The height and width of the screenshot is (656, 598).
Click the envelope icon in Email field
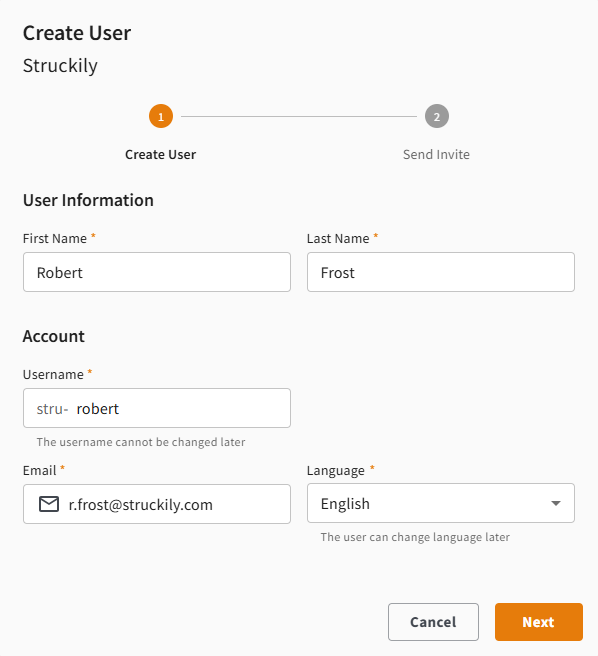click(49, 504)
